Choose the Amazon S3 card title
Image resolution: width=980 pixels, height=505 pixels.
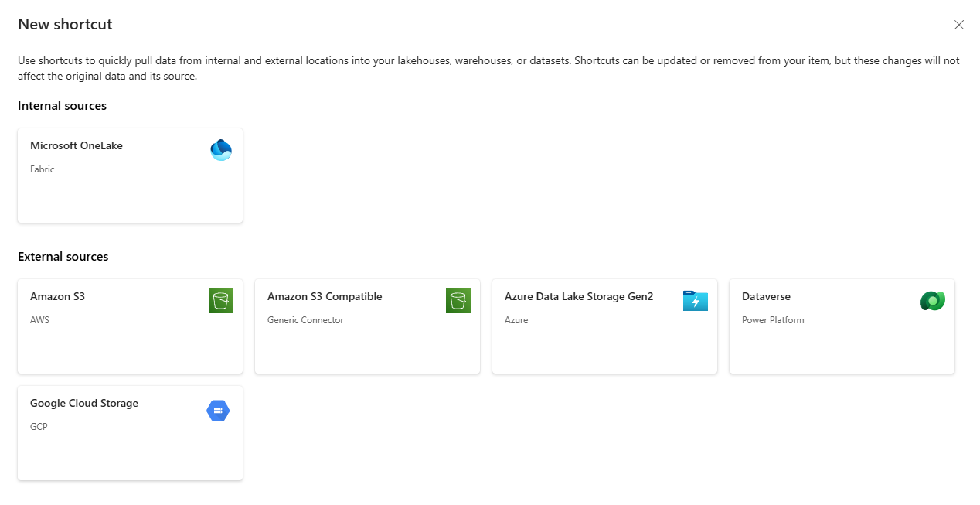57,296
